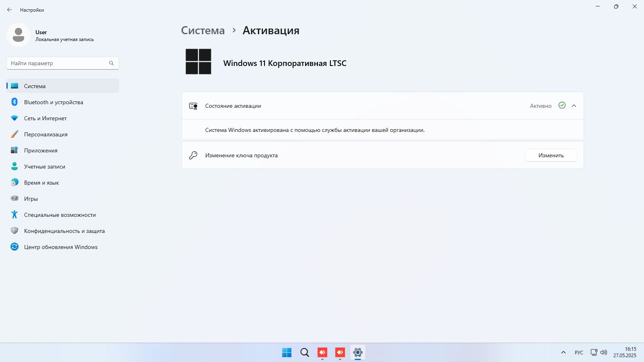The height and width of the screenshot is (362, 644).
Task: Open the User account avatar
Action: point(19,35)
